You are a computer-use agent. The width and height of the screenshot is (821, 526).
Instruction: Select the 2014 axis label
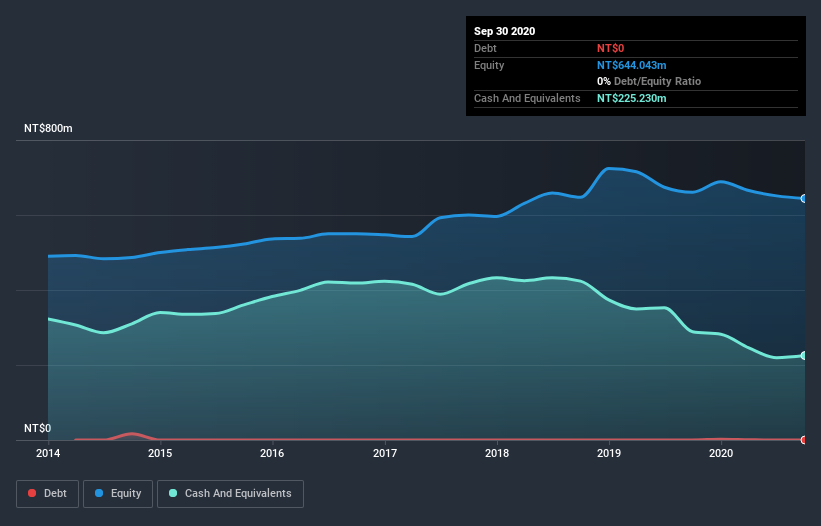[x=48, y=453]
